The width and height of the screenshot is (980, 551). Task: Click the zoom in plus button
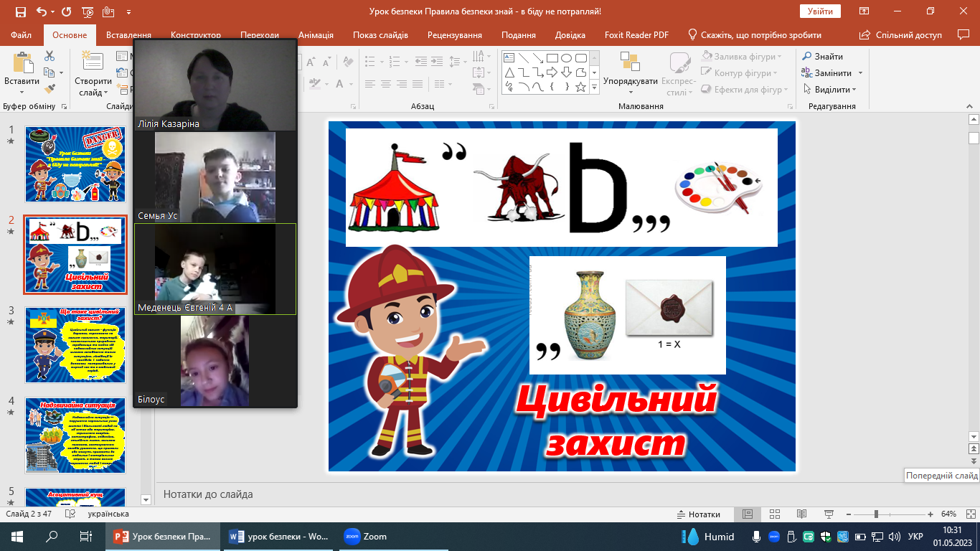[930, 514]
